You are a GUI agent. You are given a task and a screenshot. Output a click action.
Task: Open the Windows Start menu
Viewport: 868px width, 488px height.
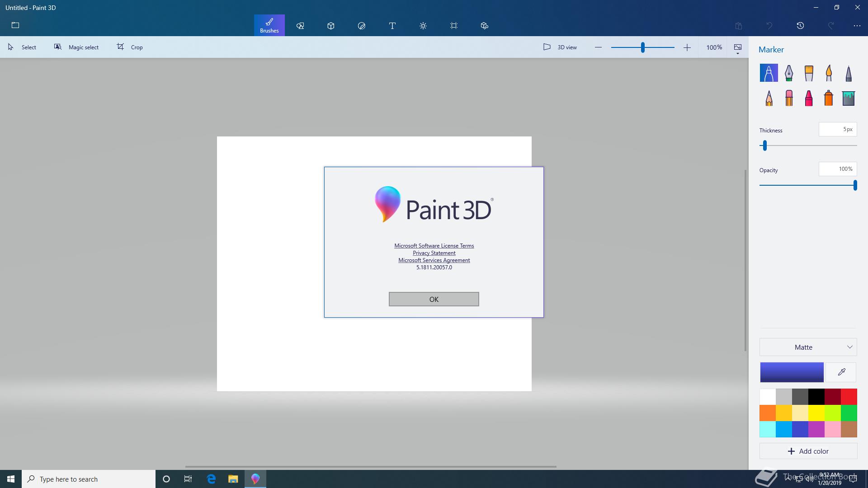11,479
